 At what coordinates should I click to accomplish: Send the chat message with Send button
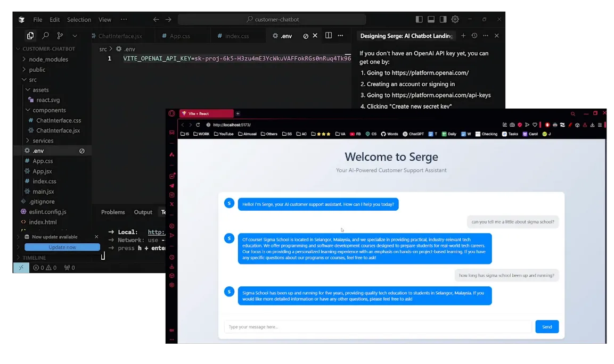point(547,327)
